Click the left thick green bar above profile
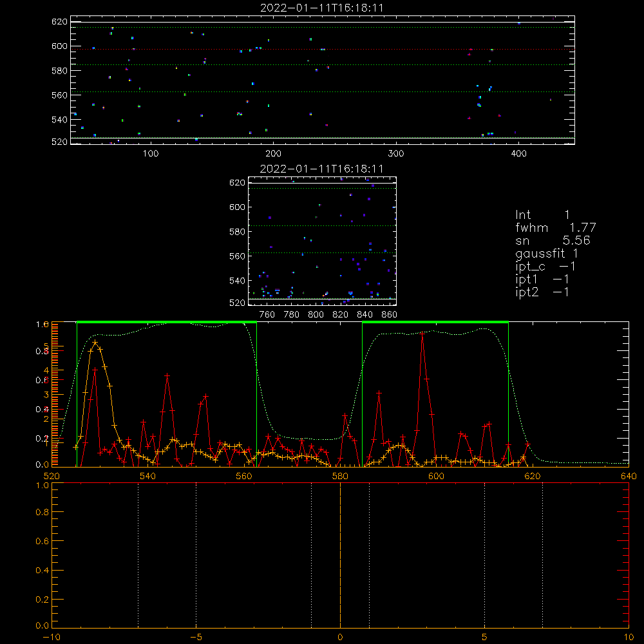 (167, 322)
